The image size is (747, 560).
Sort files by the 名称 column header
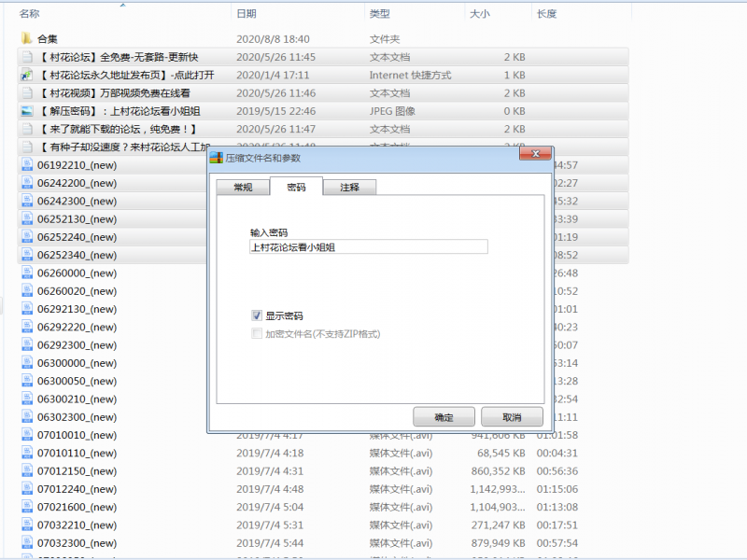pyautogui.click(x=30, y=14)
